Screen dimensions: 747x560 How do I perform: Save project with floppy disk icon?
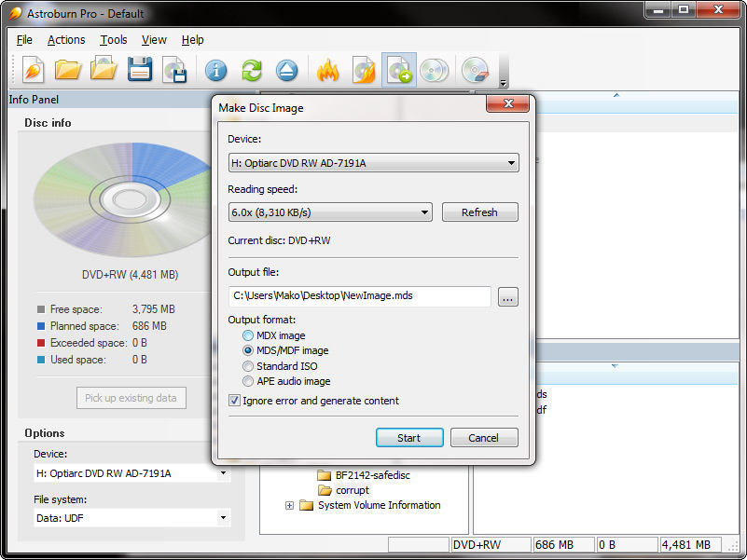140,70
